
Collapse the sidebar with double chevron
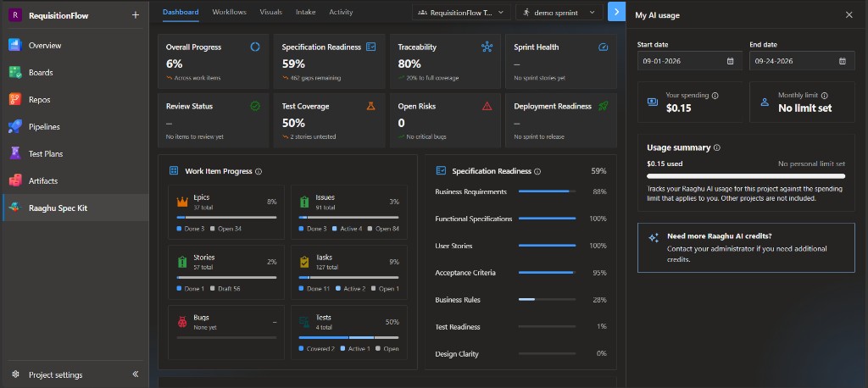point(135,374)
